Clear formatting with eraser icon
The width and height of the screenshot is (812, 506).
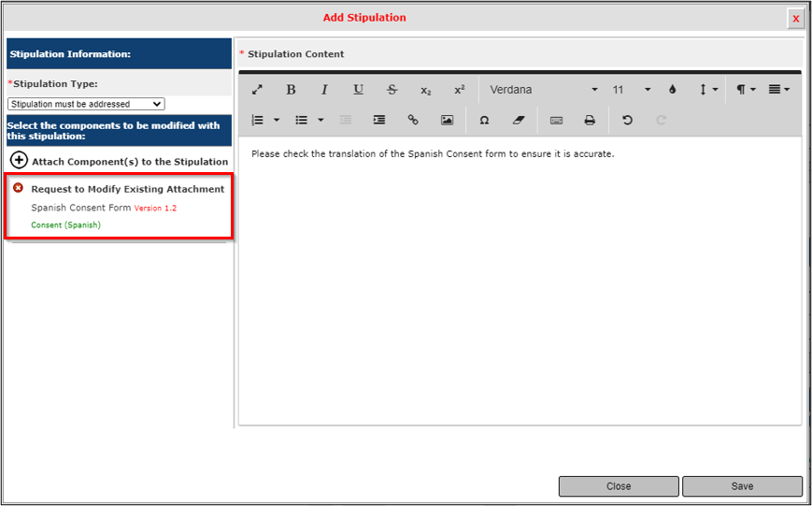[x=519, y=121]
